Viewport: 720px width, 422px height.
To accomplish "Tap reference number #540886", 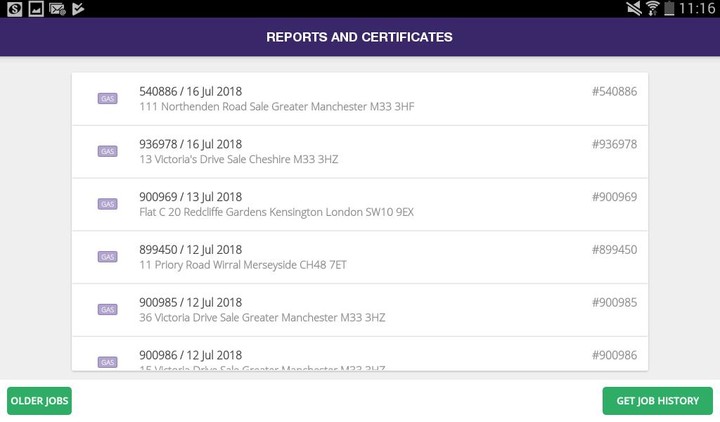I will [x=614, y=92].
